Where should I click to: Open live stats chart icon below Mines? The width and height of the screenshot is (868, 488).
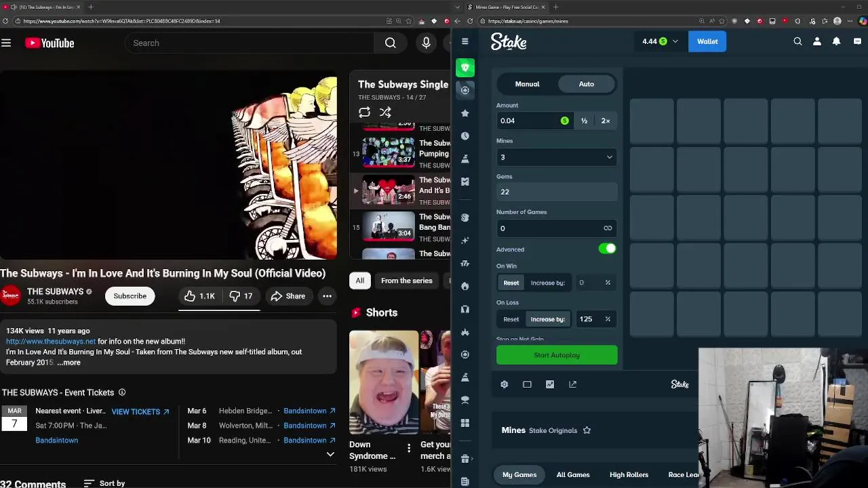click(x=550, y=384)
